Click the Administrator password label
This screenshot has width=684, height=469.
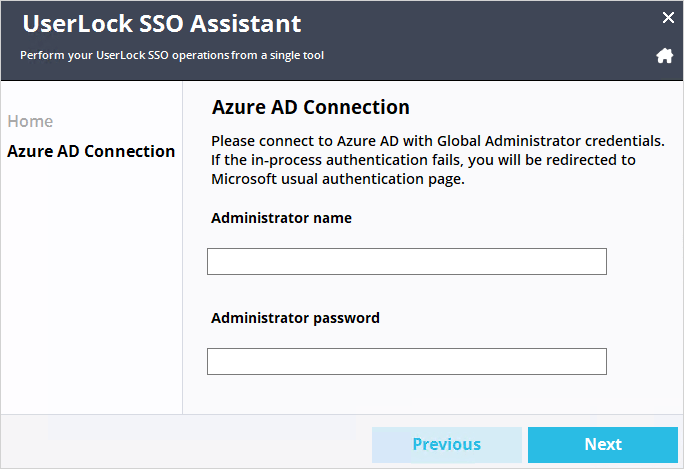(x=295, y=318)
